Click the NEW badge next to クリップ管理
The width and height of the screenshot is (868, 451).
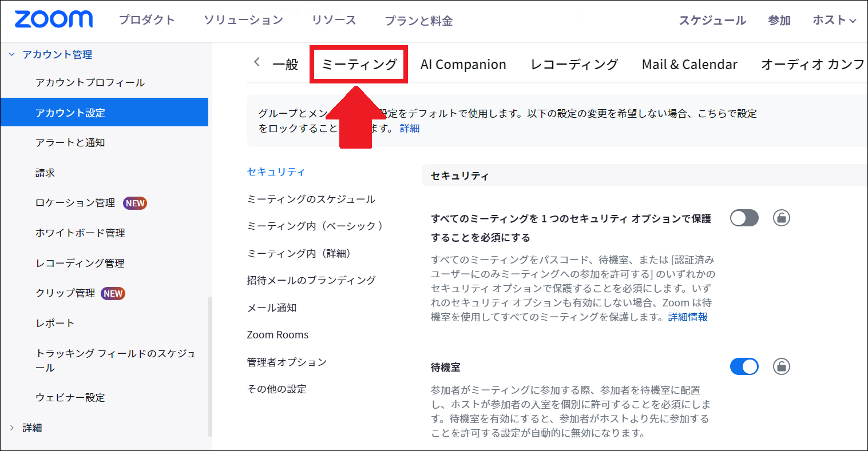pos(113,293)
